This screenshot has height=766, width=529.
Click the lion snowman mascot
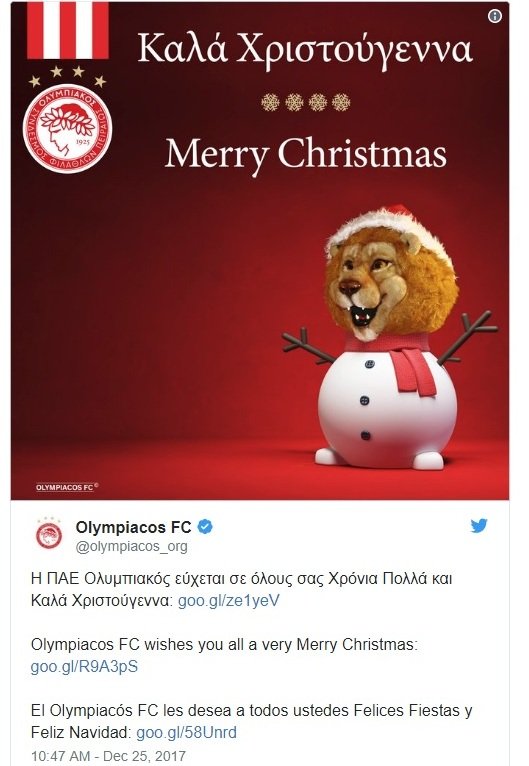click(x=389, y=338)
